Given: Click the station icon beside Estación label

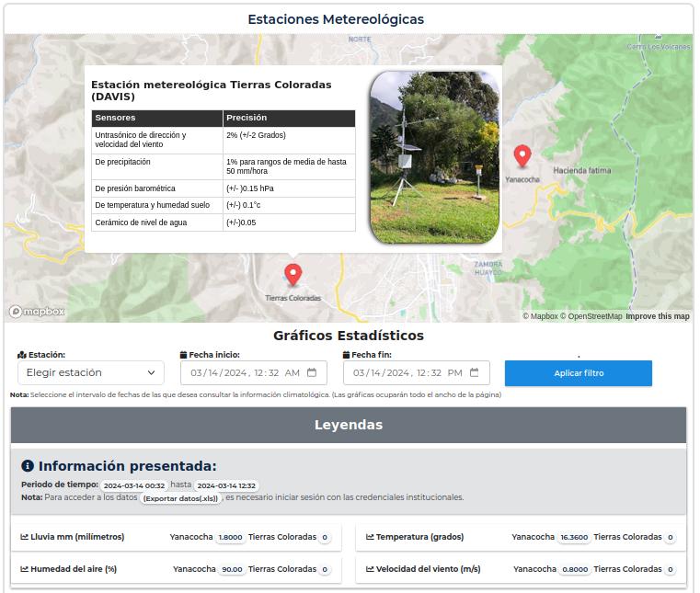Looking at the screenshot, I should click(22, 355).
